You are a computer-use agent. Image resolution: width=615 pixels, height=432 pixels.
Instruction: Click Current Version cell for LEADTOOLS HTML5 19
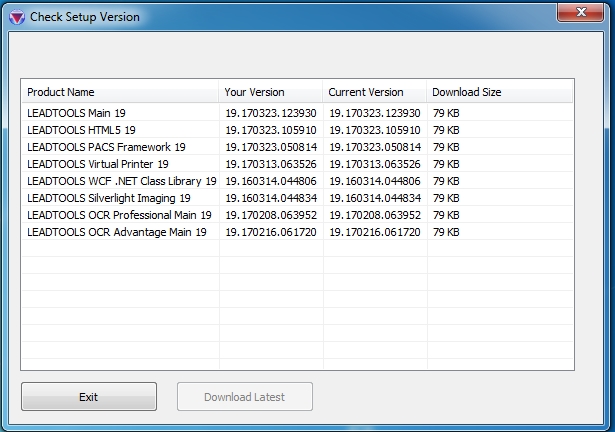click(375, 130)
